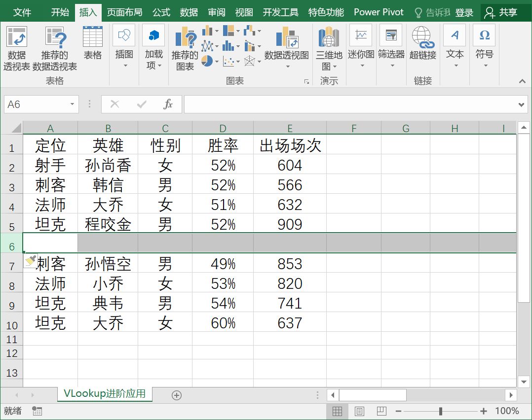Switch to Page Break Preview

click(381, 411)
